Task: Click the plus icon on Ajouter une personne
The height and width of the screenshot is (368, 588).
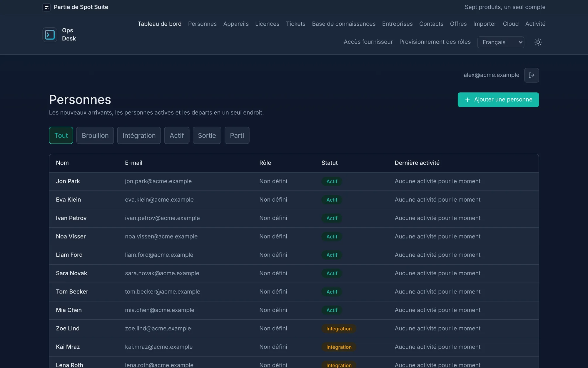Action: (x=467, y=100)
